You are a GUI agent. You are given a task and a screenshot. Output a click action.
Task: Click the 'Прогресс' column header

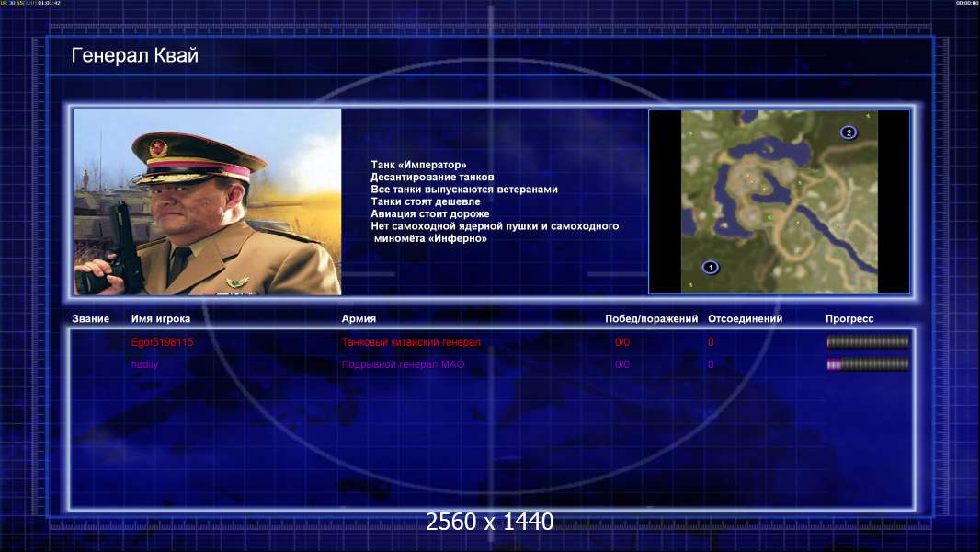849,319
